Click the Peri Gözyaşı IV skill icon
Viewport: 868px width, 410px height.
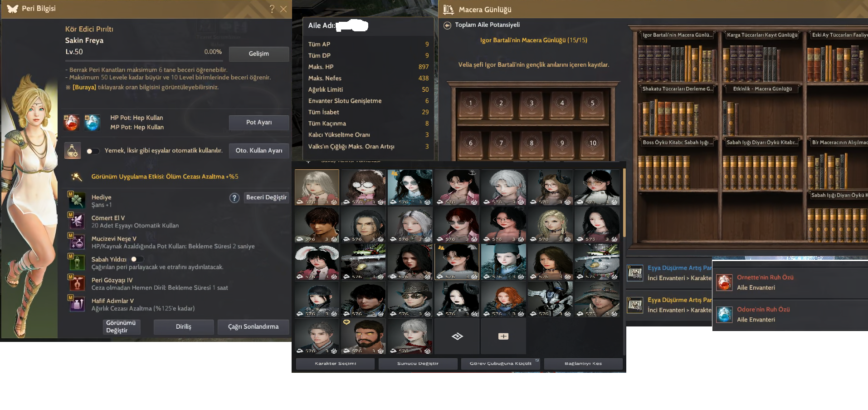point(77,283)
